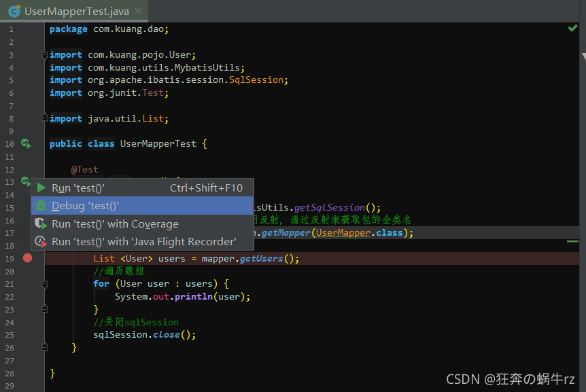Select Run 'test()' with Coverage
This screenshot has width=586, height=392.
[142, 224]
